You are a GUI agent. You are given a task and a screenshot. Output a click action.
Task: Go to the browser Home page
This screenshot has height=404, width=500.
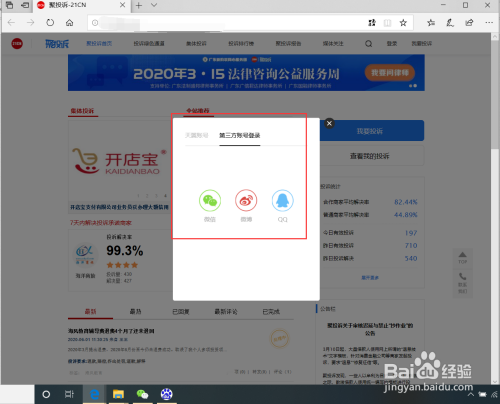[x=69, y=23]
